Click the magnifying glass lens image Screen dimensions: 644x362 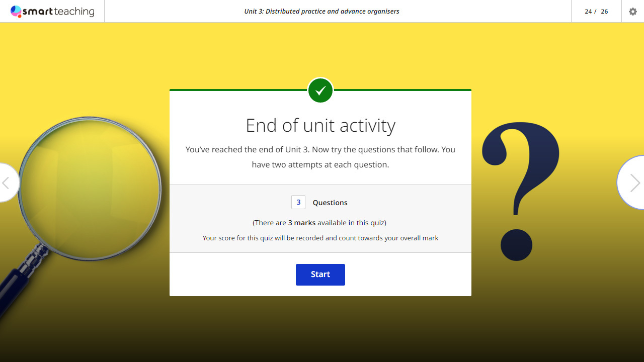(x=90, y=188)
